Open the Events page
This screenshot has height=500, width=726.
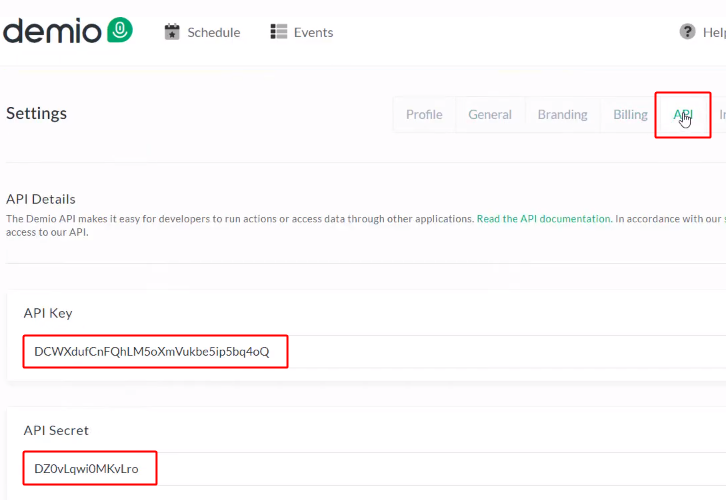pos(313,32)
